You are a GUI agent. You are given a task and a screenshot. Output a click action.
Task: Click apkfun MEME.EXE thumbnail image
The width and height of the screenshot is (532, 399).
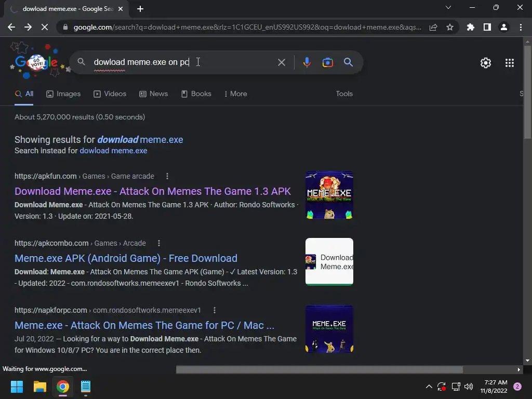[329, 195]
